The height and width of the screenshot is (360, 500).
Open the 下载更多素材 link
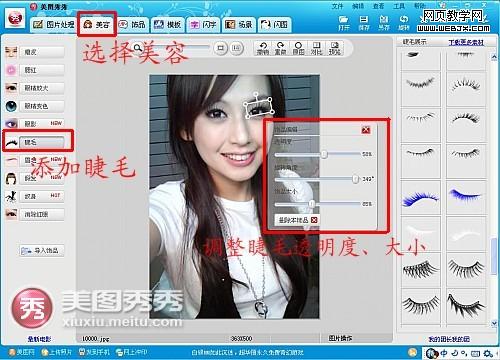pyautogui.click(x=466, y=42)
